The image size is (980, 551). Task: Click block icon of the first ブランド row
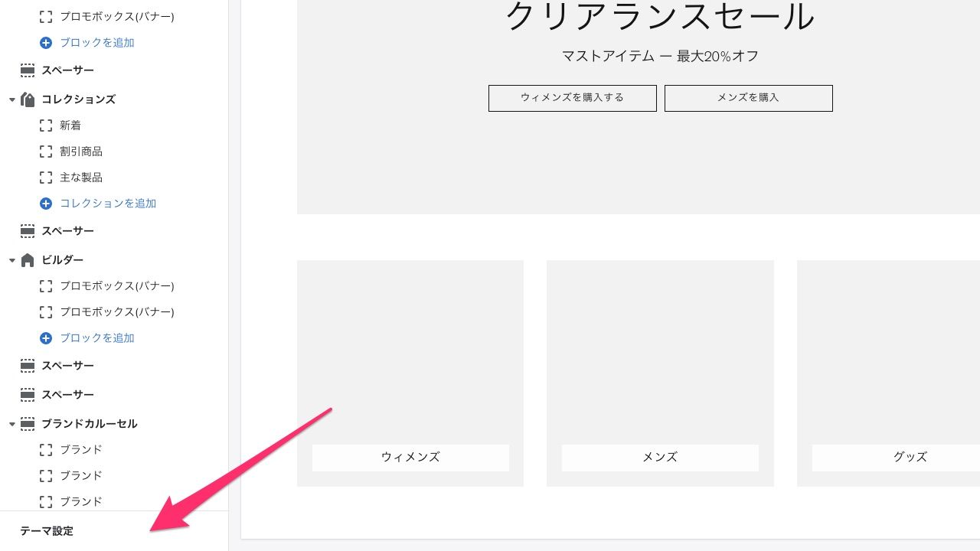tap(46, 450)
